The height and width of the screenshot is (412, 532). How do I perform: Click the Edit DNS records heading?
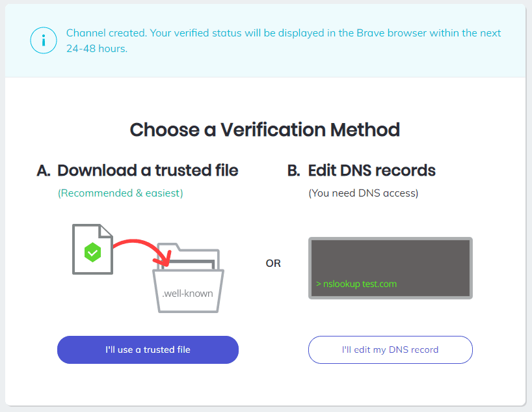tap(371, 170)
